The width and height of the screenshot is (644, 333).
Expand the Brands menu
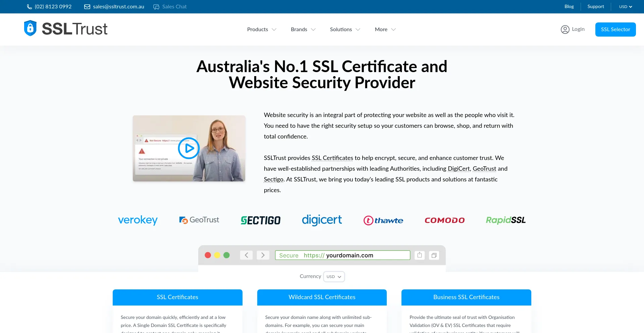[303, 30]
